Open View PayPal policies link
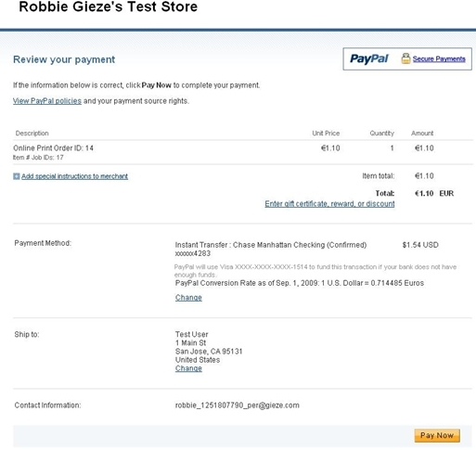 click(x=47, y=101)
